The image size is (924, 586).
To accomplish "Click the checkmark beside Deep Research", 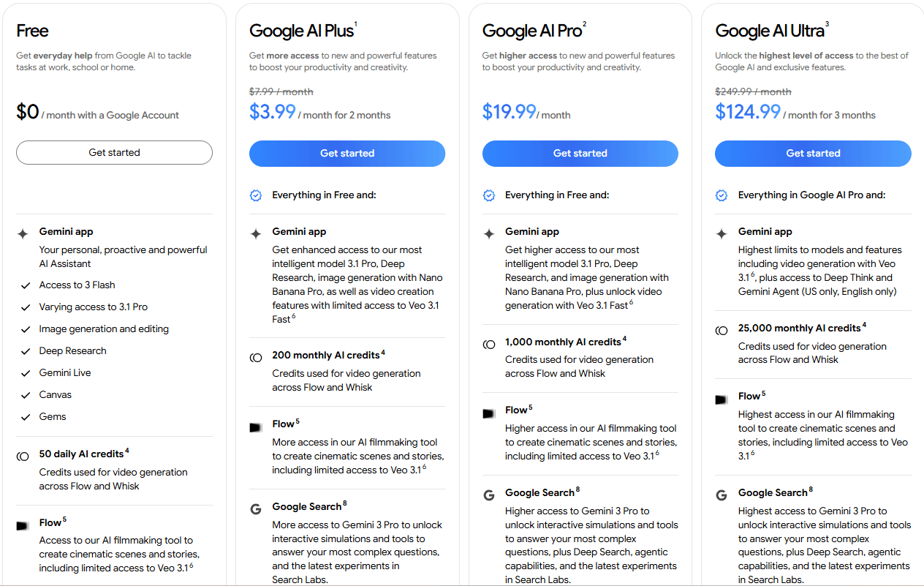I will pos(26,351).
